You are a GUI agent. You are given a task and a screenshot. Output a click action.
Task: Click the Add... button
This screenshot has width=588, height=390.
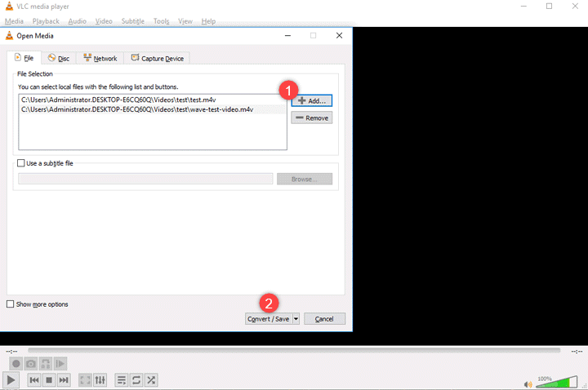tap(312, 101)
